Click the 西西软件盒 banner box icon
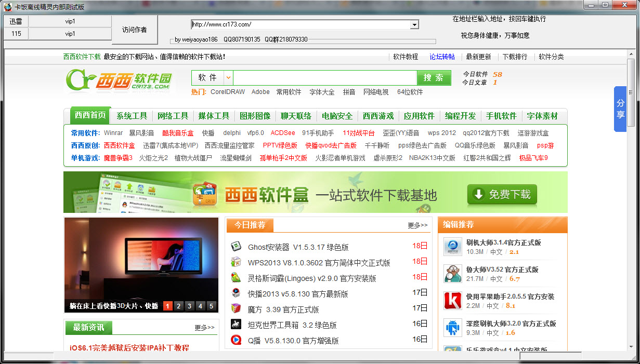The width and height of the screenshot is (640, 364). tap(204, 194)
